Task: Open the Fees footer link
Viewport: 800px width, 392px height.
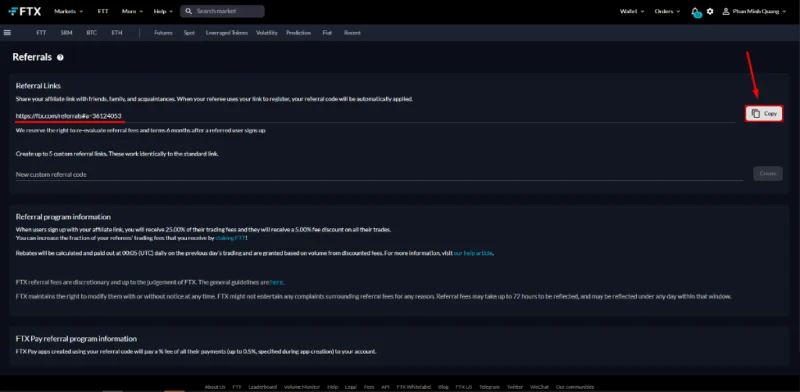Action: click(x=369, y=387)
